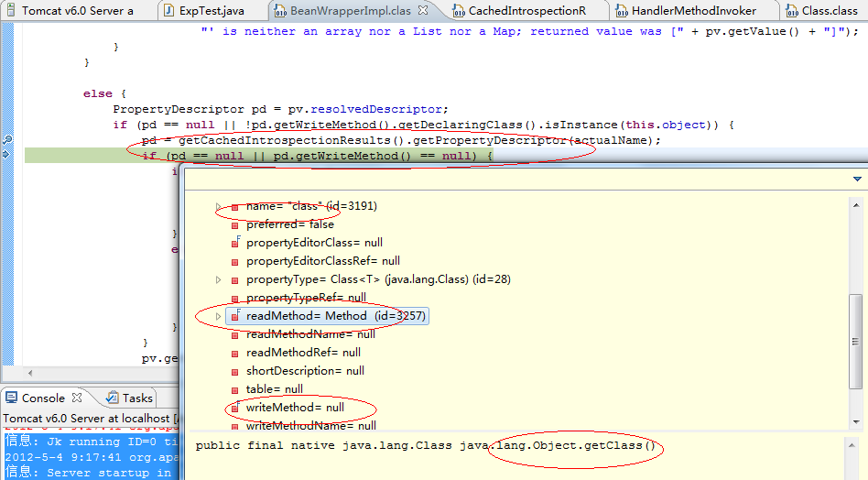Expand the readMethod= Method node
The height and width of the screenshot is (480, 868).
tap(218, 316)
